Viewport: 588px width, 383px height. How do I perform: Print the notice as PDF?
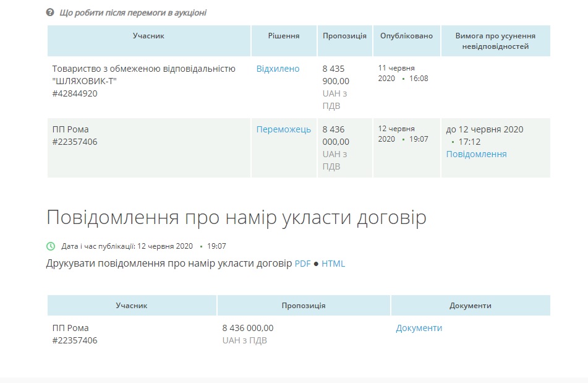pos(302,264)
